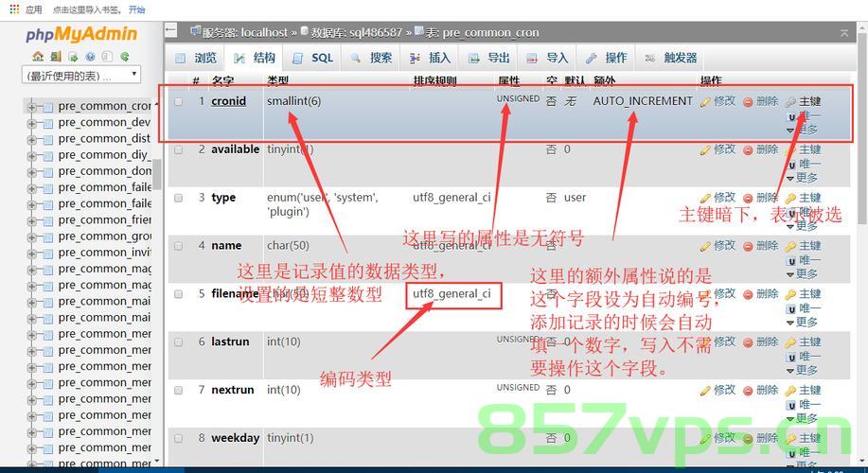
Task: Open the 操作 tab
Action: pyautogui.click(x=606, y=58)
